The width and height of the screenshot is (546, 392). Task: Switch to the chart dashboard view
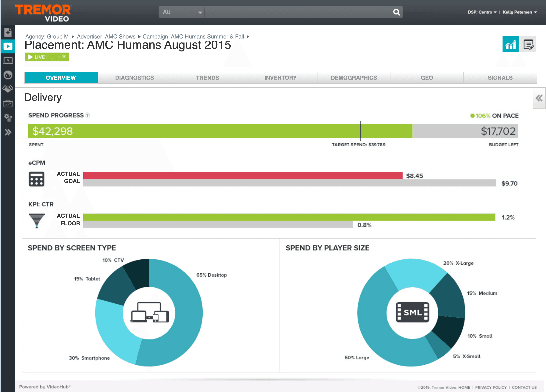click(x=510, y=44)
